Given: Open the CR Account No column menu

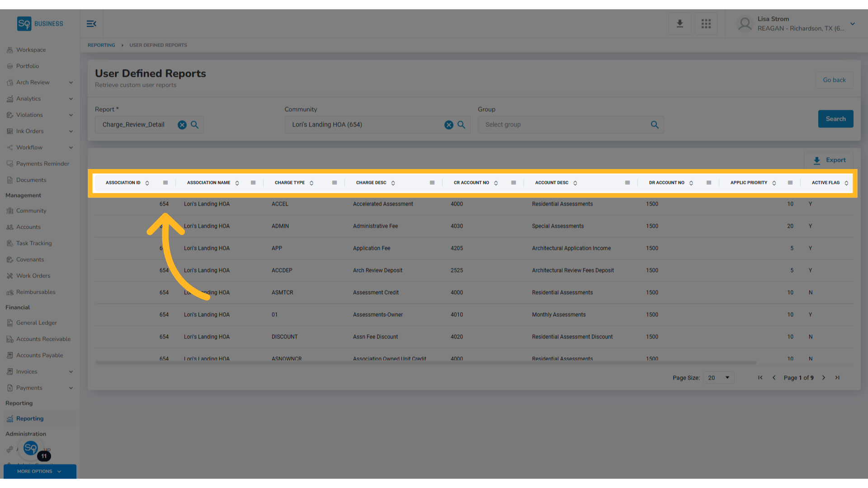Looking at the screenshot, I should [x=514, y=183].
